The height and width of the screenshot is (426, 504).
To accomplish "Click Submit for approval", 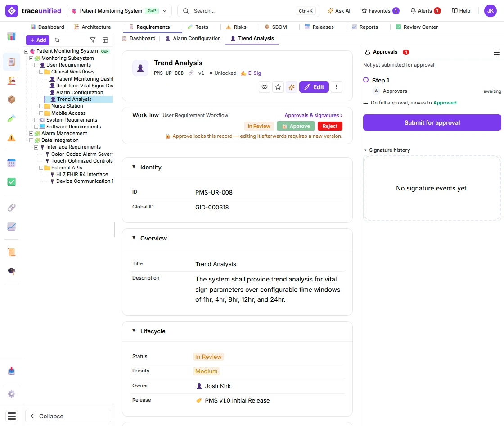I will 432,122.
